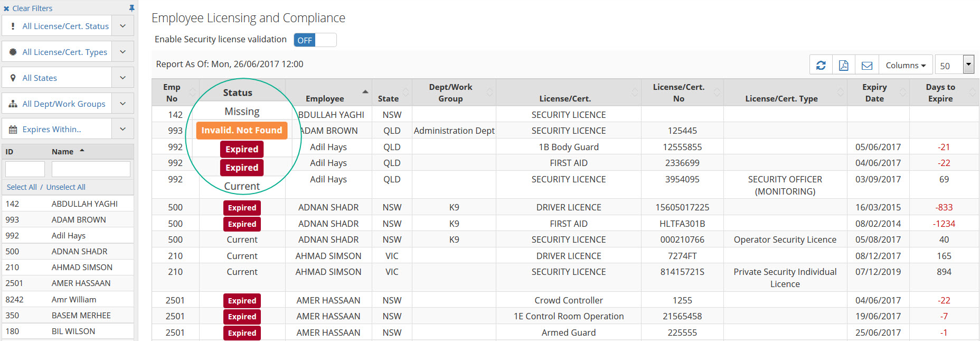The image size is (980, 341).
Task: Click license number HLTFA301B
Action: pyautogui.click(x=682, y=224)
